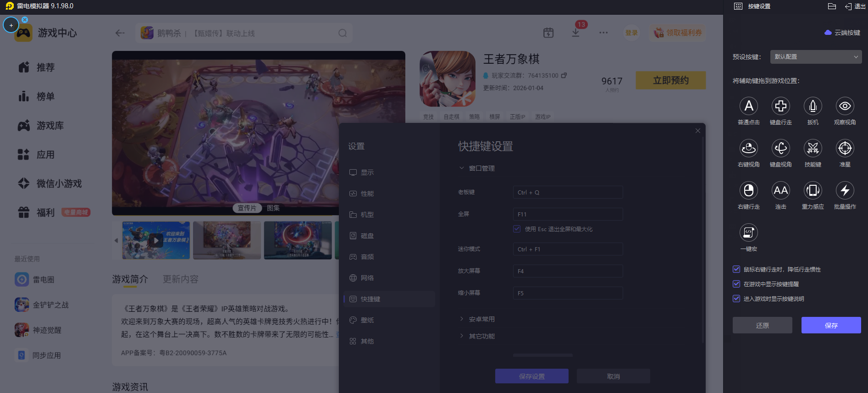Click the 缩小屏幕 shortcut field F5
This screenshot has width=868, height=393.
point(568,293)
